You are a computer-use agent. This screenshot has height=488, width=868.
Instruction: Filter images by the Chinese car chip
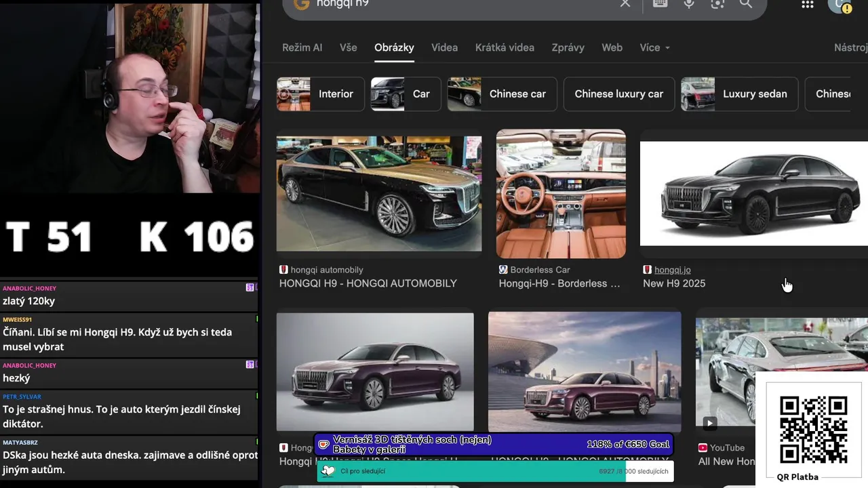(x=502, y=94)
